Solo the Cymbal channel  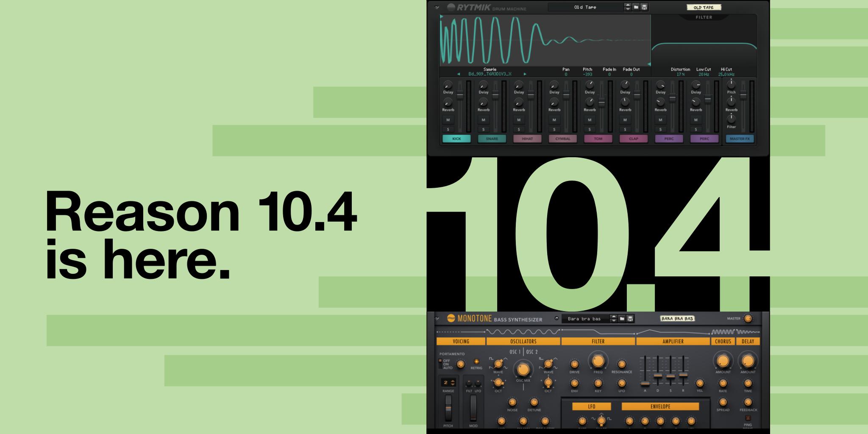(x=554, y=129)
